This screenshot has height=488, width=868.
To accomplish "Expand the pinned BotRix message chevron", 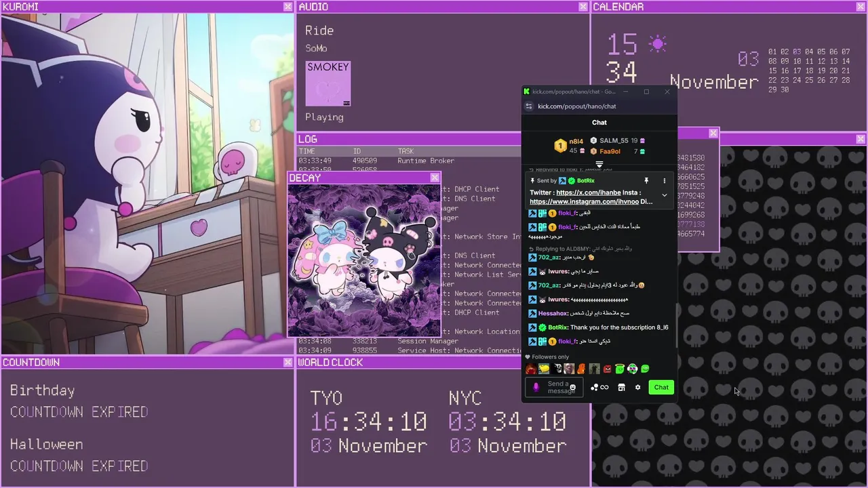I will tap(665, 195).
